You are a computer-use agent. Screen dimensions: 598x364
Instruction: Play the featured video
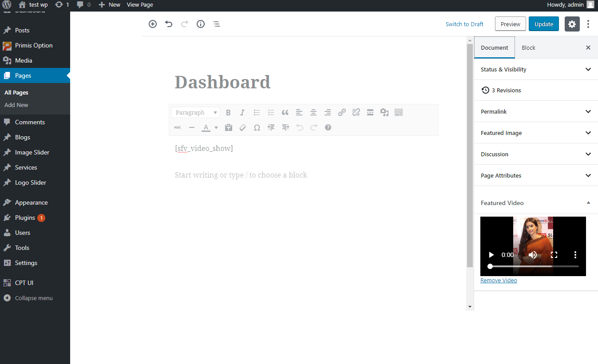click(491, 255)
